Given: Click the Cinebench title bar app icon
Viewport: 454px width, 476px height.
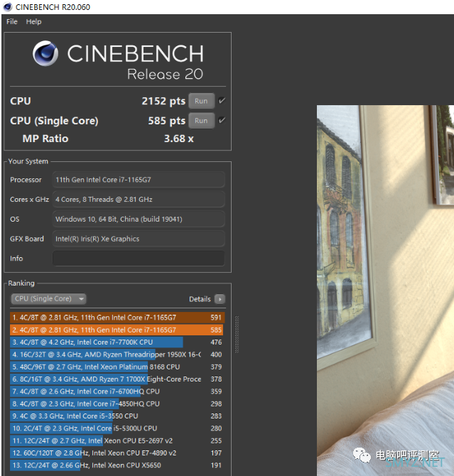Looking at the screenshot, I should click(x=8, y=6).
